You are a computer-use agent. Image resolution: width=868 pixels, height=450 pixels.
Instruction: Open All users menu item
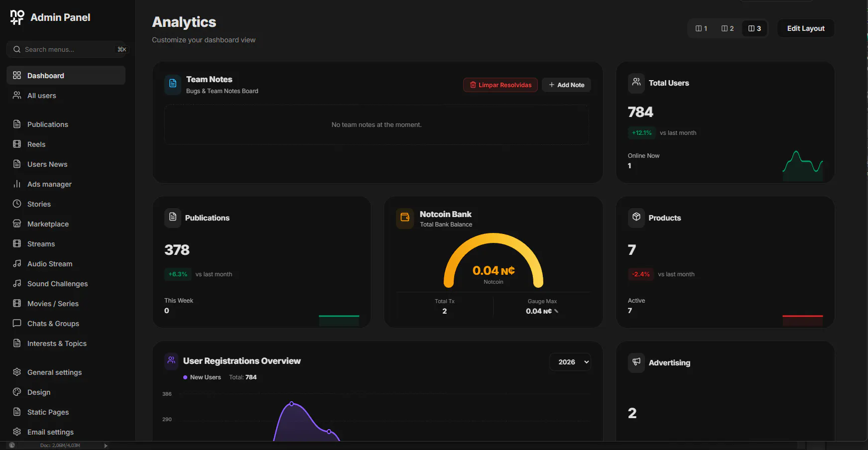click(x=66, y=96)
